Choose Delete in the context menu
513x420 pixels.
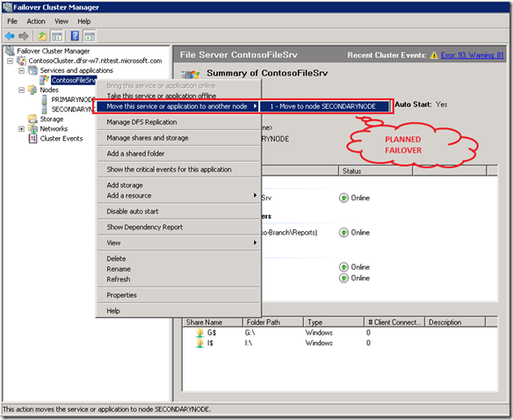pyautogui.click(x=178, y=258)
